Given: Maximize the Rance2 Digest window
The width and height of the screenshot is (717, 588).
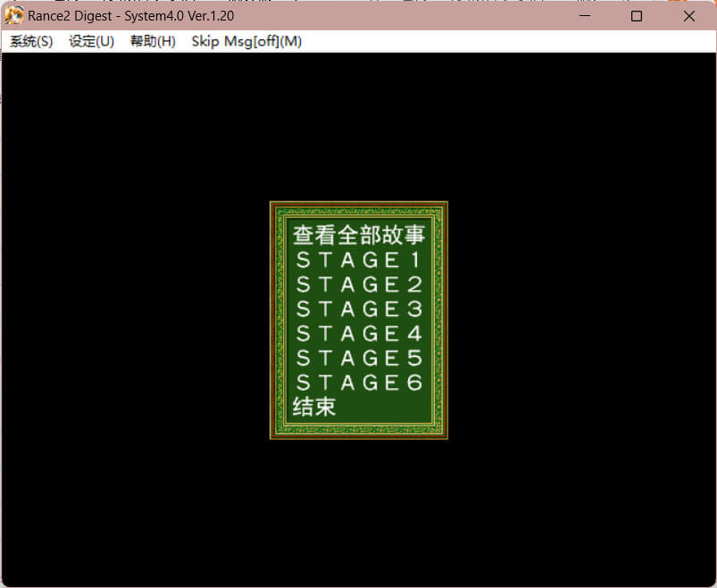Looking at the screenshot, I should (x=637, y=16).
